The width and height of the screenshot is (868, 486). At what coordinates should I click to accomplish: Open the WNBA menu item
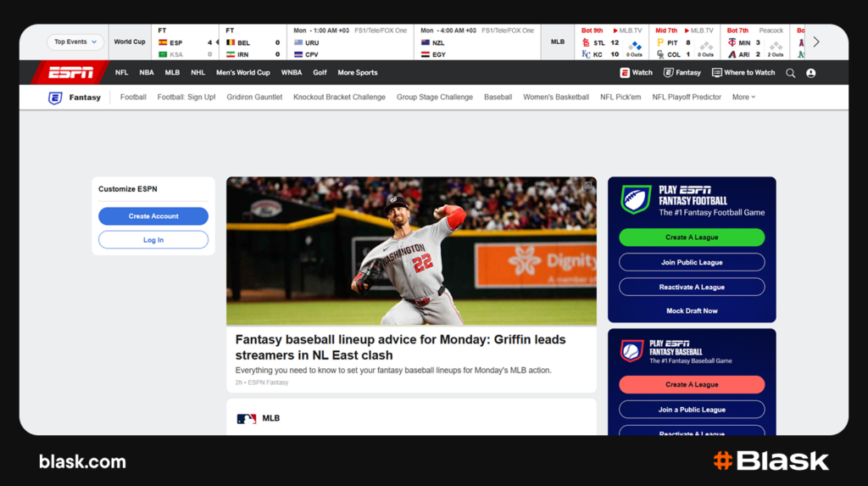click(x=292, y=73)
